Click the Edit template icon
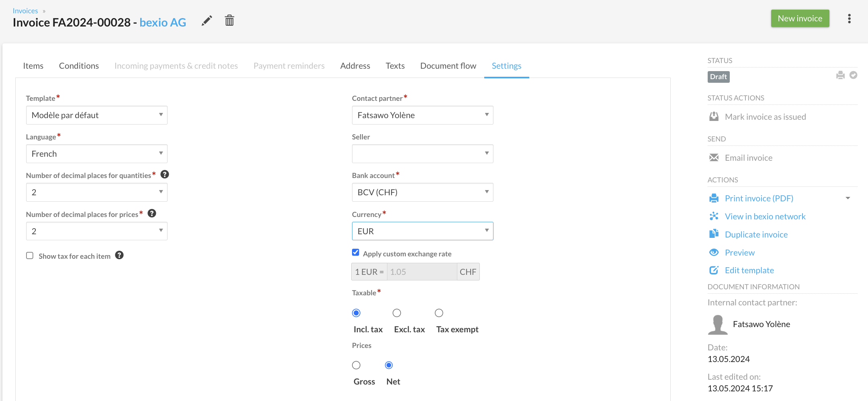Viewport: 868px width, 401px height. tap(714, 270)
